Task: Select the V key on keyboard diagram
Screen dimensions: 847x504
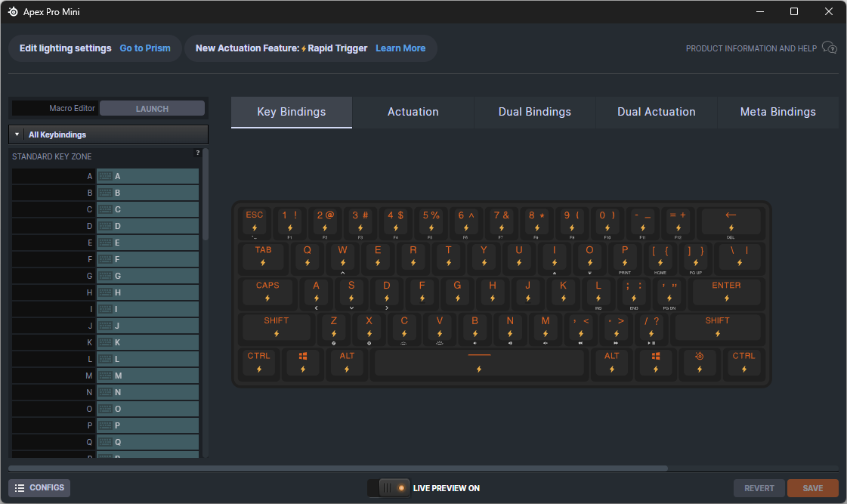Action: pyautogui.click(x=440, y=329)
